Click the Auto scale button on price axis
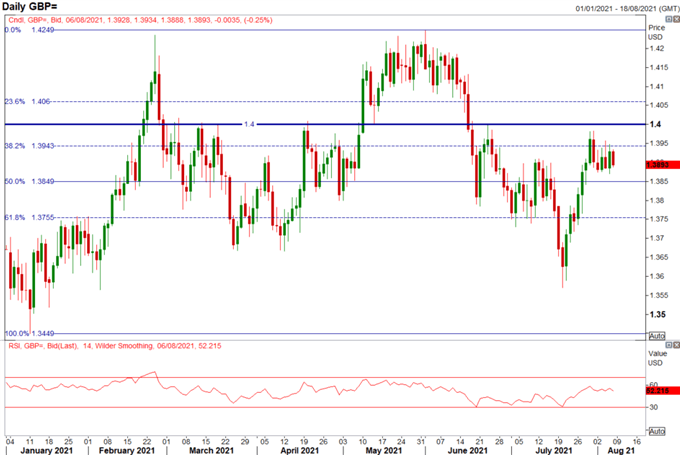The width and height of the screenshot is (680, 455). [x=657, y=336]
